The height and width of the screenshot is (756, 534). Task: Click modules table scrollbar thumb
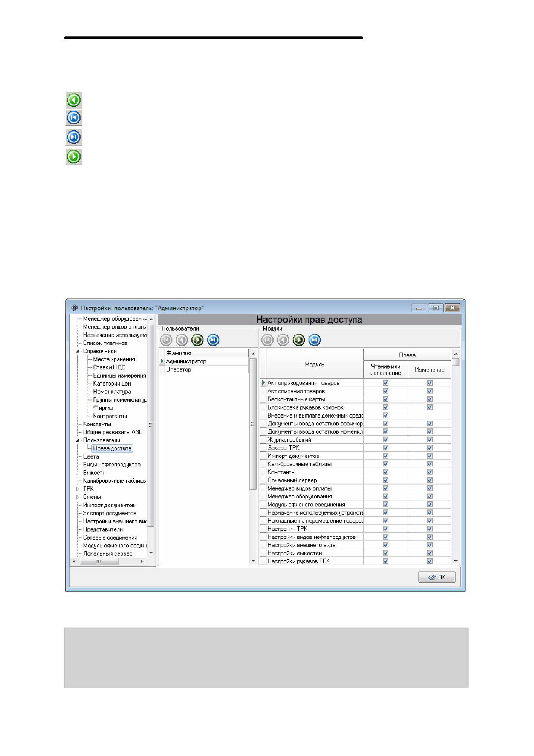point(456,362)
